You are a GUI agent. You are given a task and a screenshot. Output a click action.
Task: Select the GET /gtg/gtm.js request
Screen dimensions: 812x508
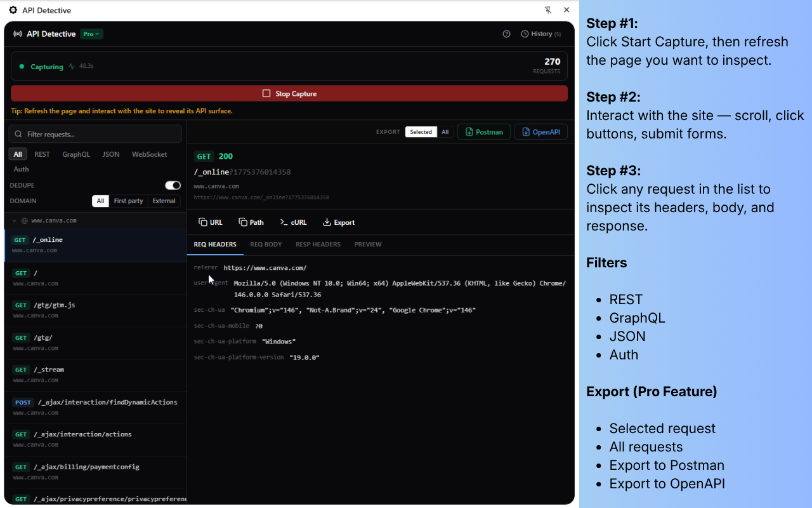point(95,310)
